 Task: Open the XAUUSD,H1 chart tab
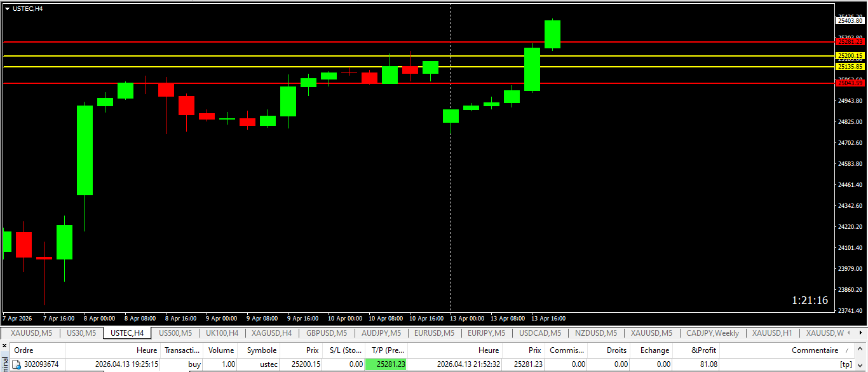(x=771, y=333)
